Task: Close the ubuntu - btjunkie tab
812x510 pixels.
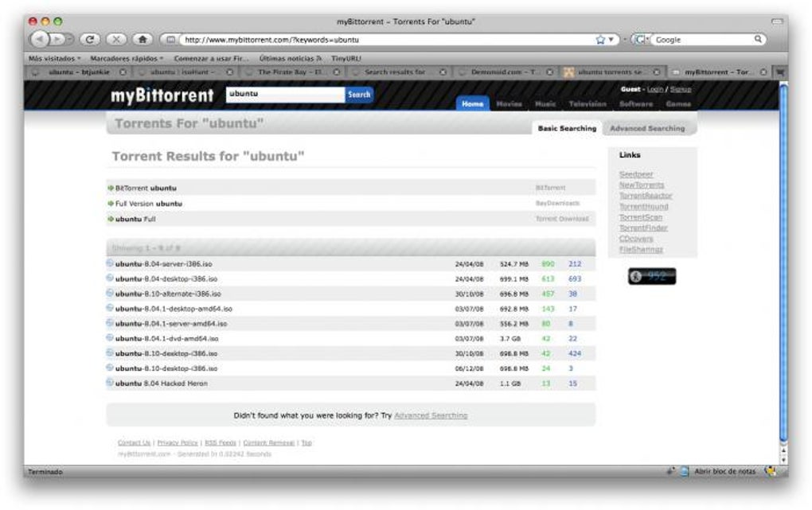Action: click(123, 72)
